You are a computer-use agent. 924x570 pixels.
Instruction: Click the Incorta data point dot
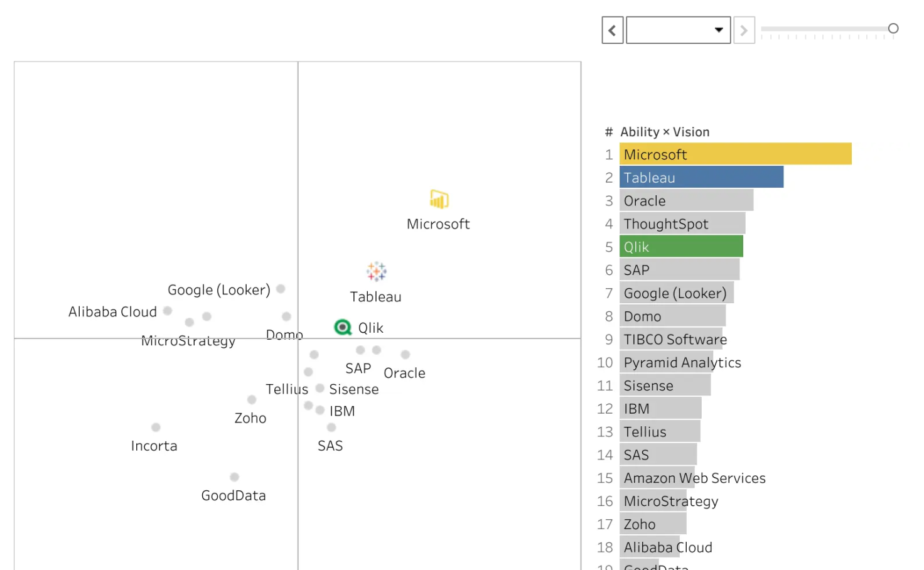coord(156,427)
